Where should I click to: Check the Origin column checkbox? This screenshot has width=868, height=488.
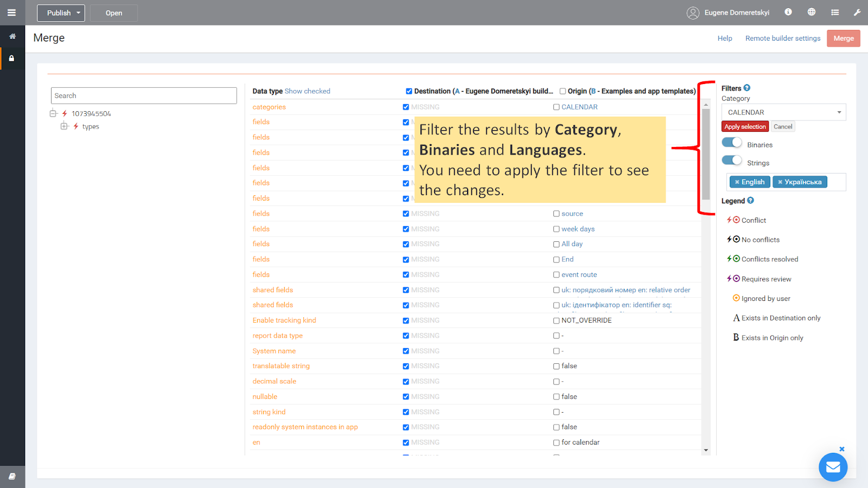pos(563,91)
